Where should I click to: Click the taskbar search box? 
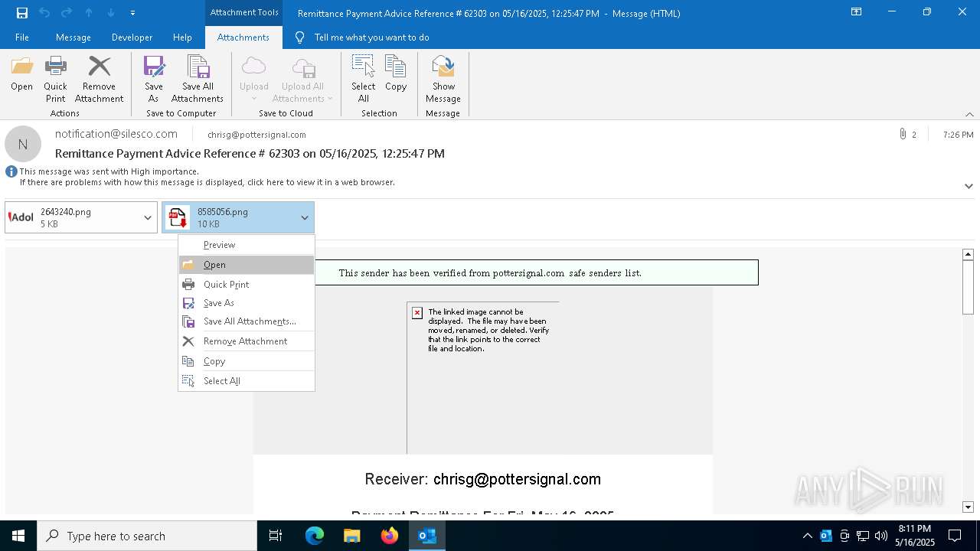point(147,536)
